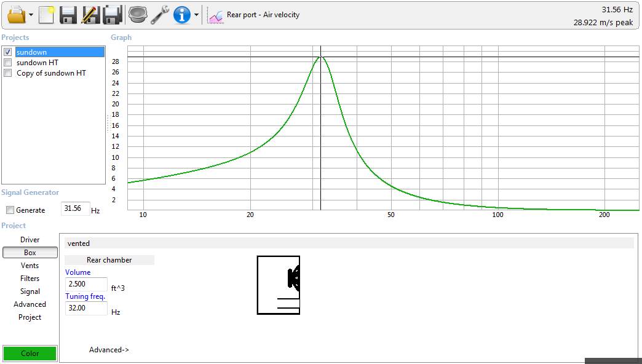Open the Box tab
Screen dimensions: 642x364
point(30,253)
